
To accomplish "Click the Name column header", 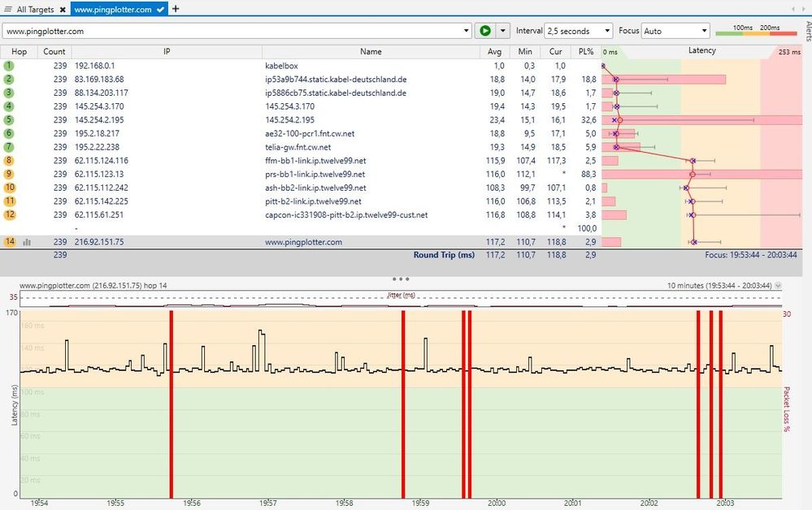I will pos(371,52).
